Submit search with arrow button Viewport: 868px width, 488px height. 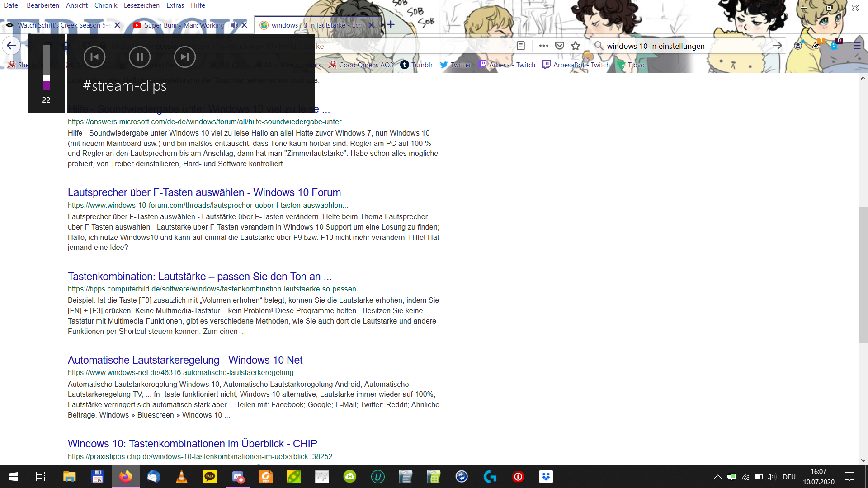coord(778,46)
